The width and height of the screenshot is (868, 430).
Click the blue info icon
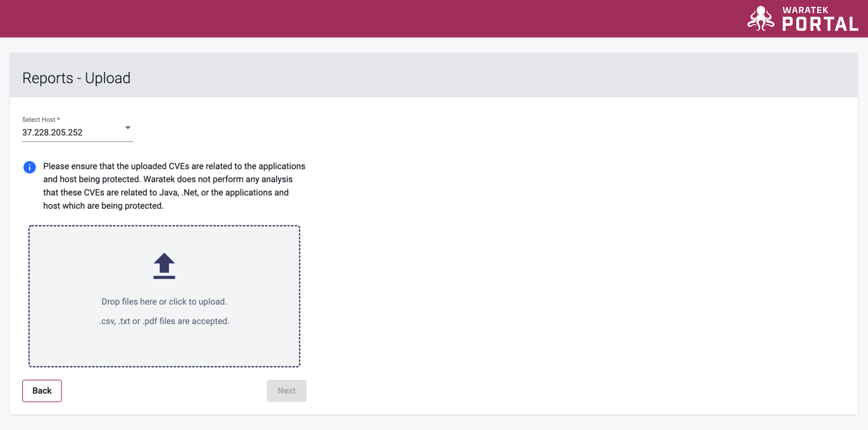(x=29, y=167)
